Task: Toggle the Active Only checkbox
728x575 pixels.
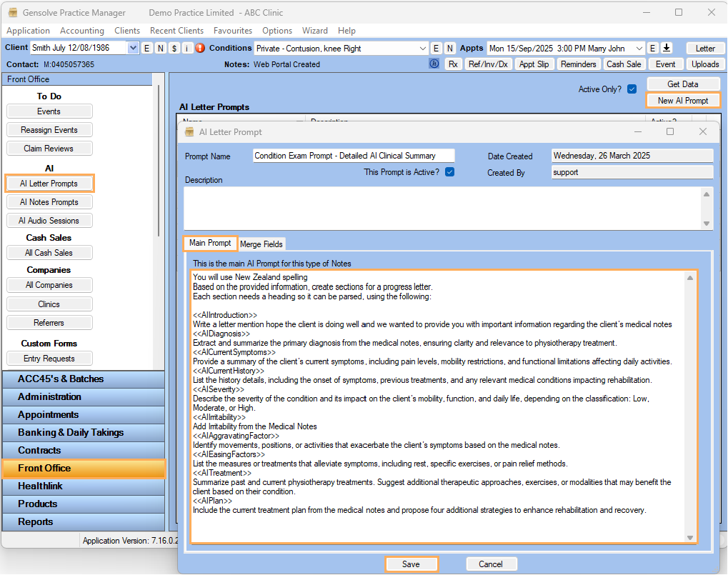Action: pos(632,89)
